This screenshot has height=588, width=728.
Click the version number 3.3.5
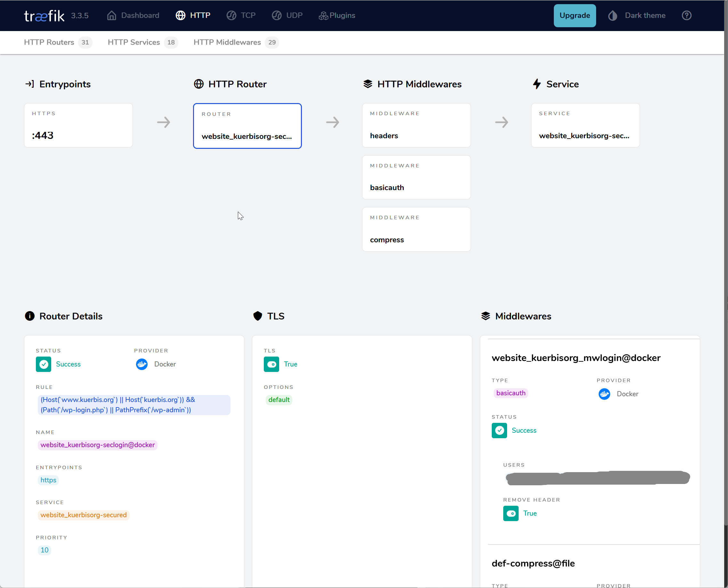click(80, 16)
